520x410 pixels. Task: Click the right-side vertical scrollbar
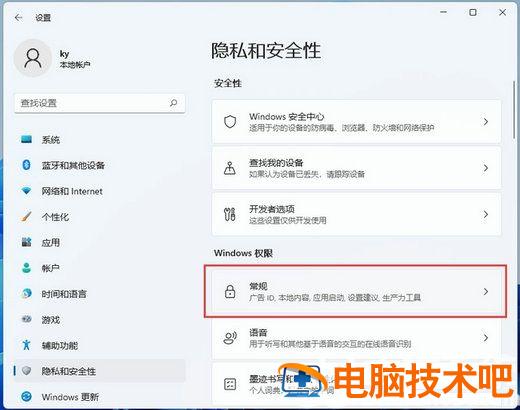pos(514,110)
